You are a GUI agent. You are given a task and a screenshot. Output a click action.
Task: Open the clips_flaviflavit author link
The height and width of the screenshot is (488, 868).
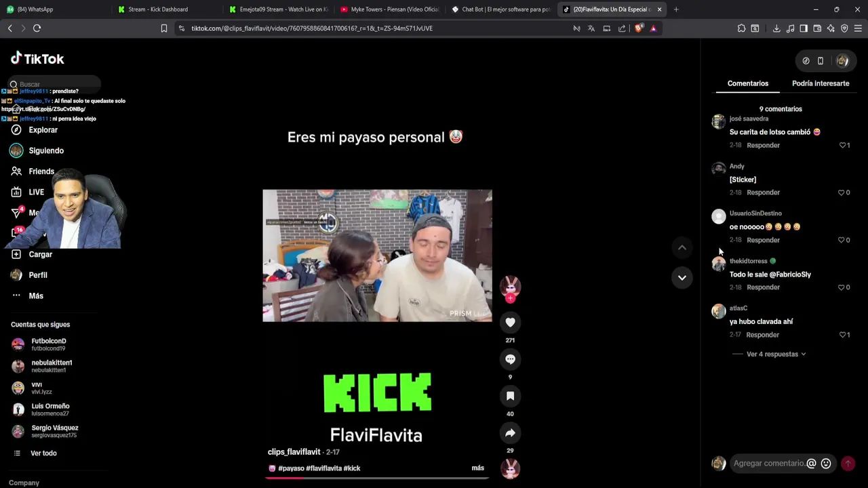point(294,452)
